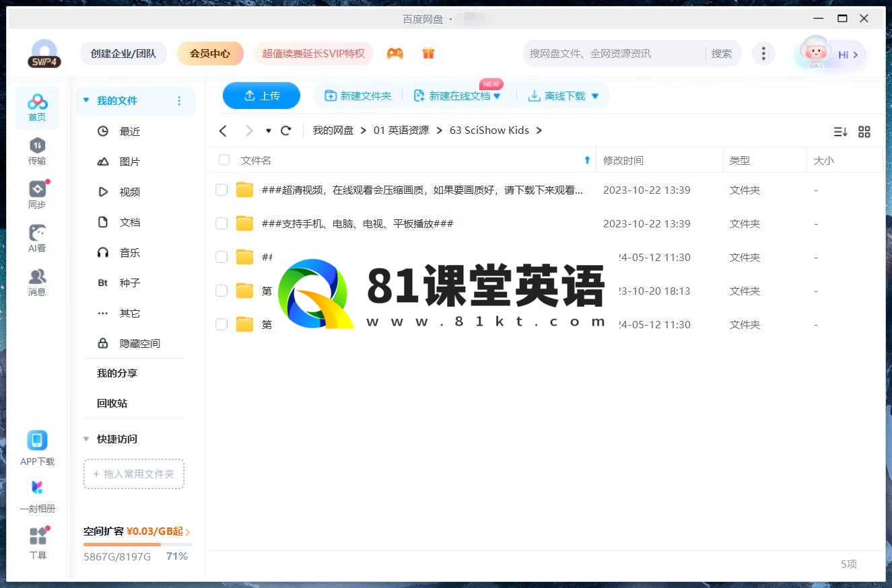Click the SVIP4 user avatar
Screen dimensions: 892x588
[44, 53]
